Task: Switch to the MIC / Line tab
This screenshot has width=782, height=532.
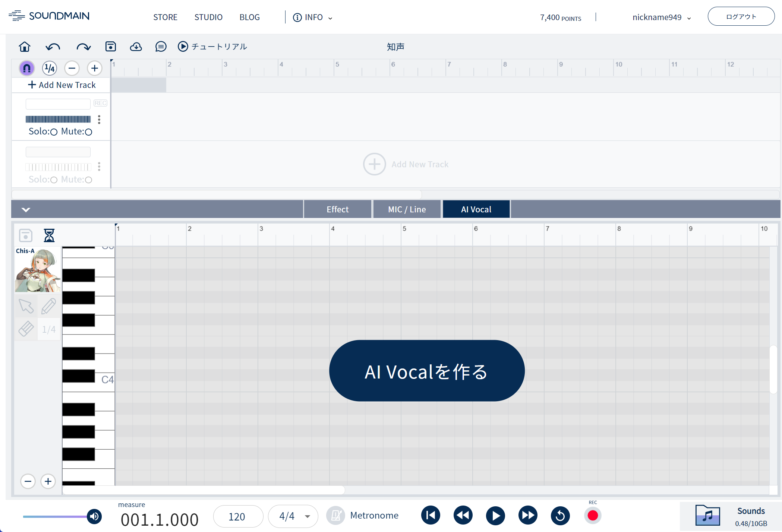Action: [407, 209]
